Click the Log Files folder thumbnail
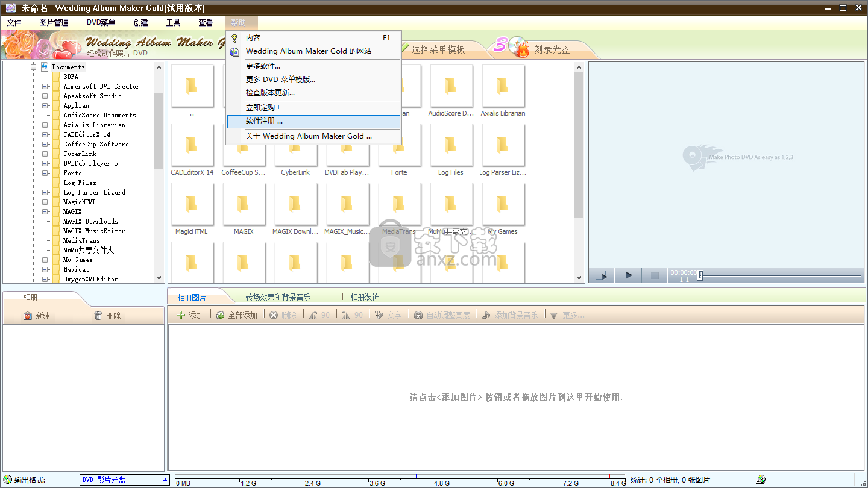This screenshot has height=488, width=868. pyautogui.click(x=451, y=145)
